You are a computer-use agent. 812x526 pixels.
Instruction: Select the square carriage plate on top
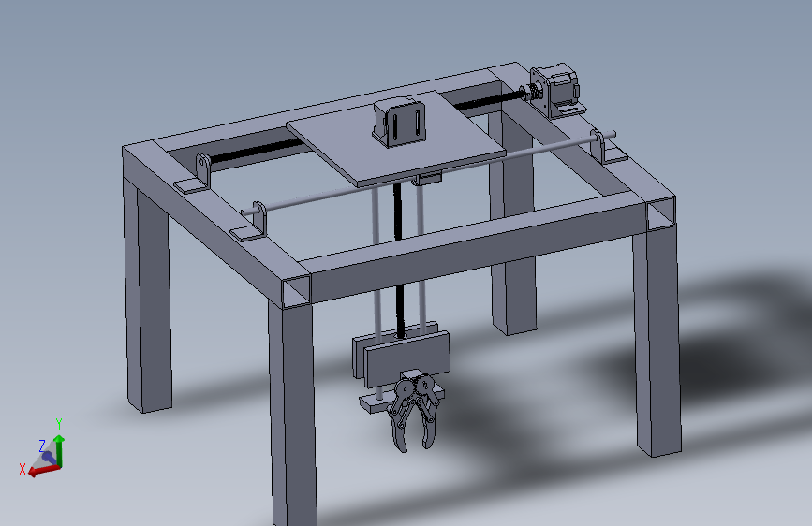click(395, 138)
